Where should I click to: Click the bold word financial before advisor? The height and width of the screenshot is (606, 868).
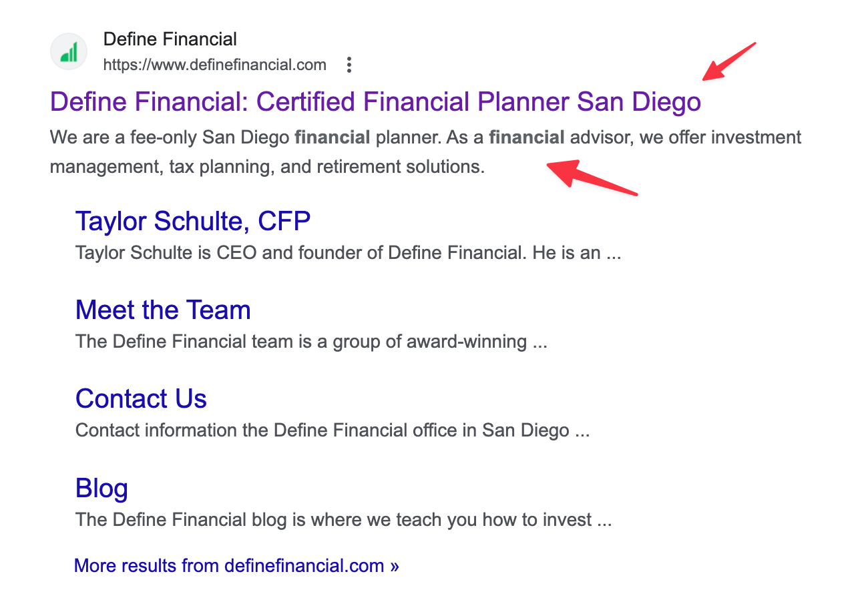tap(527, 137)
